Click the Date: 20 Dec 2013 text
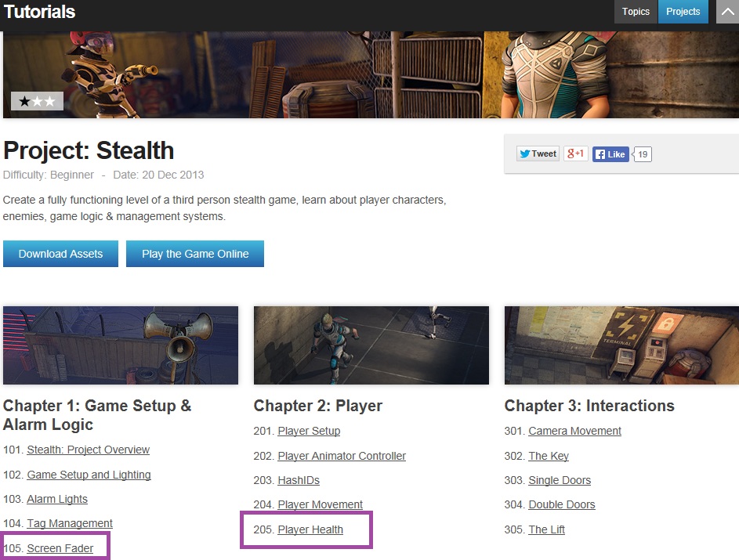Image resolution: width=739 pixels, height=560 pixels. 158,175
